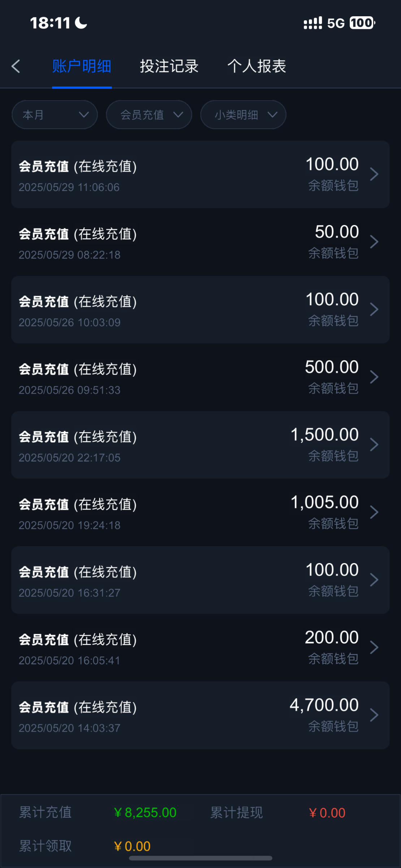Viewport: 401px width, 868px height.
Task: Expand the 会员充值 type filter dropdown
Action: point(149,115)
